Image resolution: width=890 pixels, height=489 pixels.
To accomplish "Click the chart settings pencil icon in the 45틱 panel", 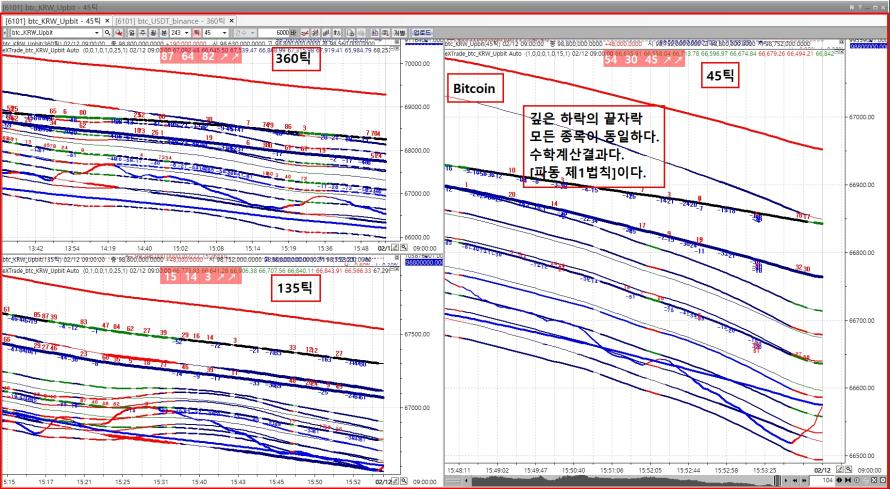I will (x=840, y=469).
